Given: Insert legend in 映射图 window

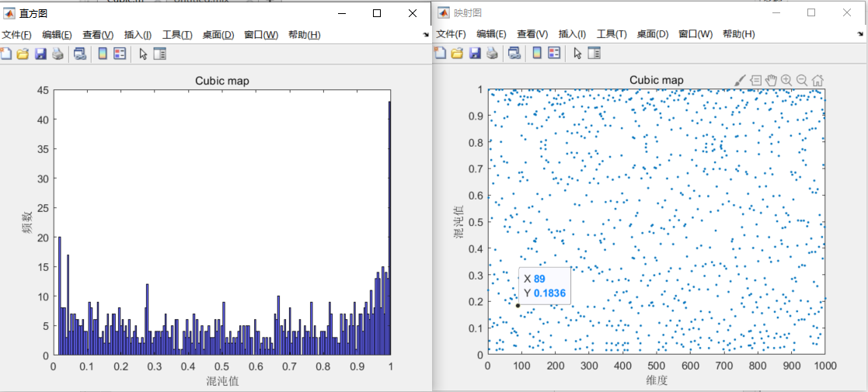Looking at the screenshot, I should (x=554, y=53).
